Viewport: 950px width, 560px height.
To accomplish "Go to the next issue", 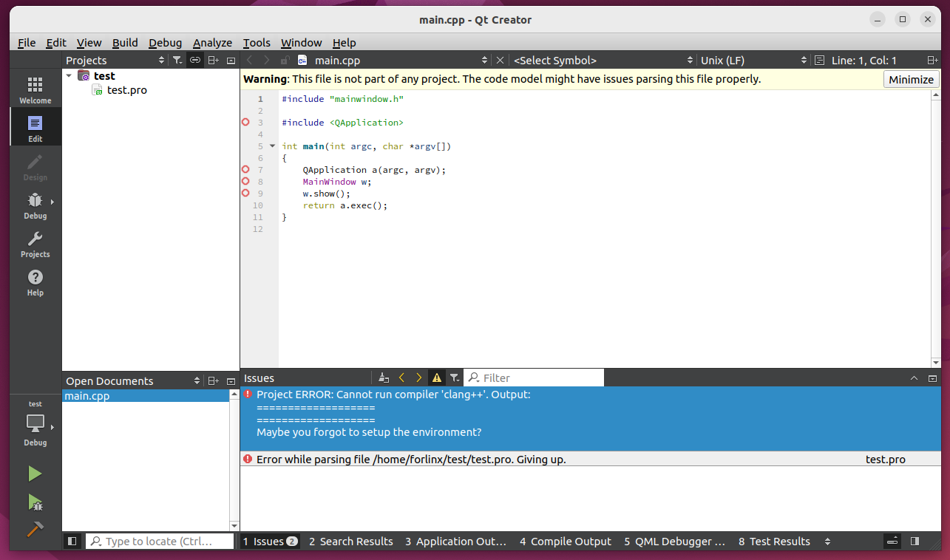I will click(x=419, y=378).
